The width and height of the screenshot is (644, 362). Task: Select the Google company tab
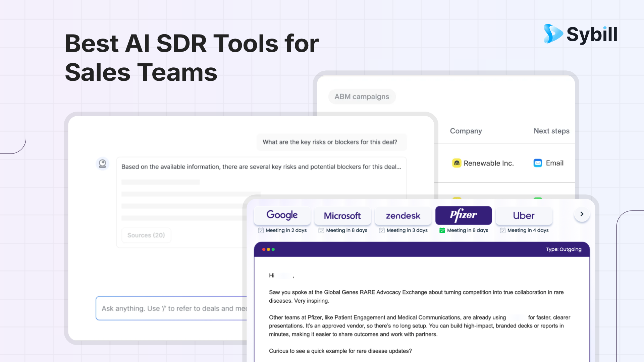(282, 215)
